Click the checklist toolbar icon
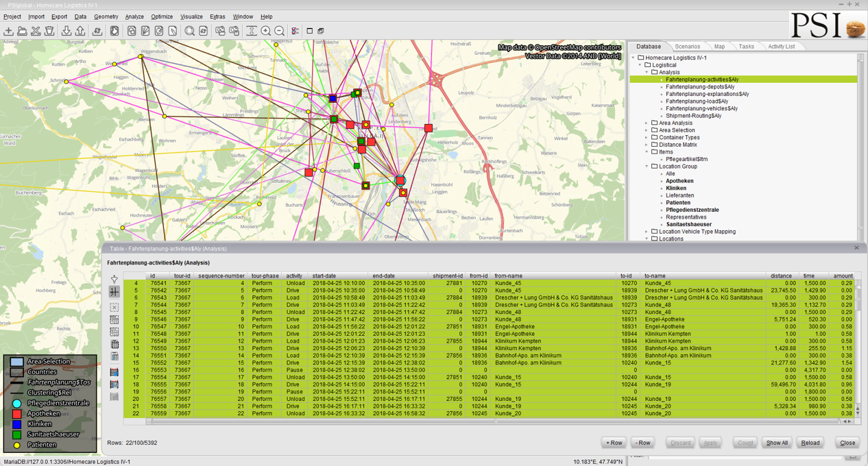Image resolution: width=868 pixels, height=466 pixels. pyautogui.click(x=295, y=31)
